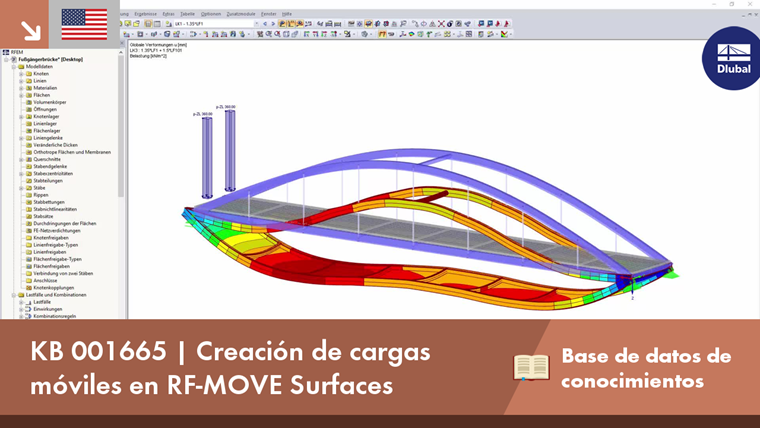Click the Knoten folder icon
760x428 pixels.
click(x=29, y=74)
